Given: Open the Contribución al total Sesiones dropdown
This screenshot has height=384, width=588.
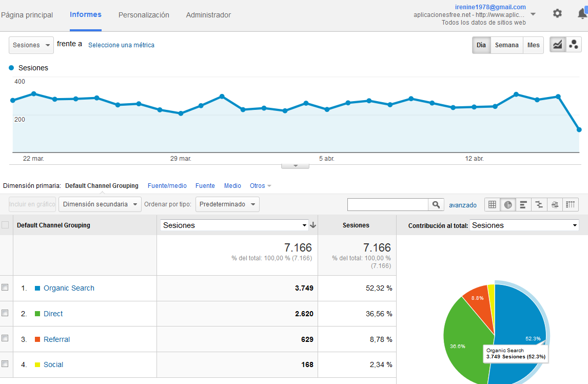Looking at the screenshot, I should (x=524, y=225).
